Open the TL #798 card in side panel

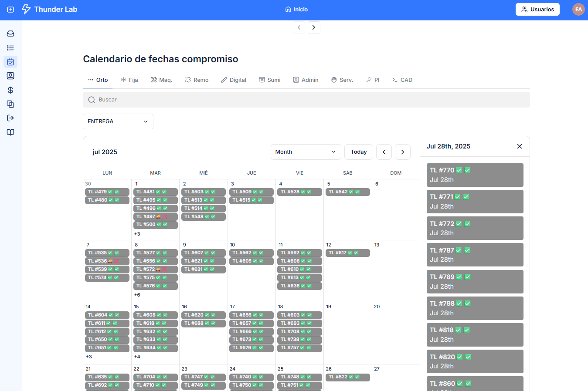click(x=475, y=308)
